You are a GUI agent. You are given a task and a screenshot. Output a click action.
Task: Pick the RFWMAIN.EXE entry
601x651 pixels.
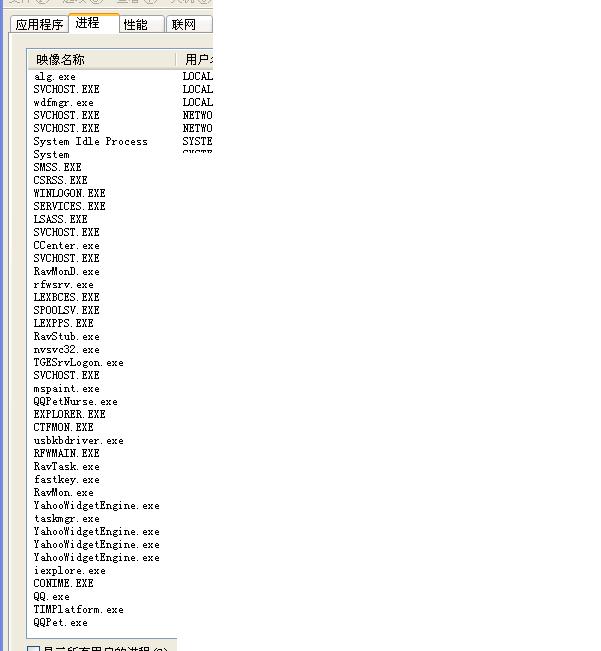(66, 453)
